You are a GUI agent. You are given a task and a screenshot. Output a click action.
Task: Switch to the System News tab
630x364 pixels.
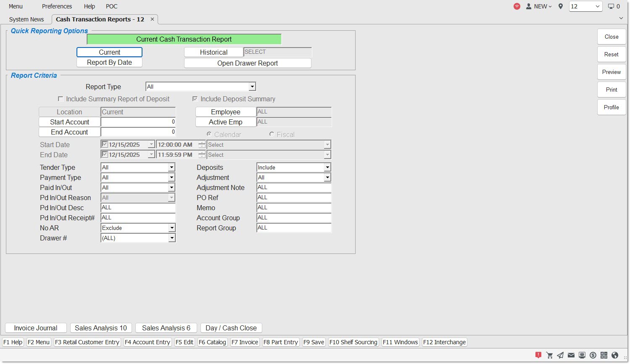tap(26, 19)
